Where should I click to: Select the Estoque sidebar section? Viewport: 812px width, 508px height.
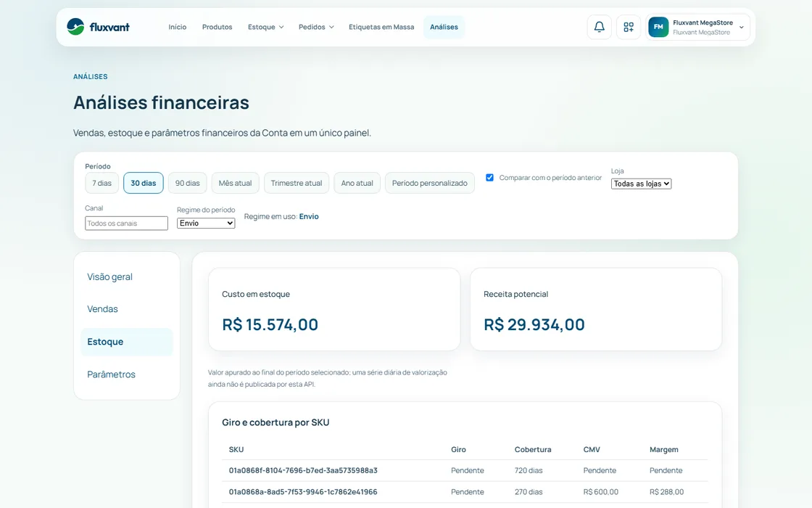[x=126, y=342]
